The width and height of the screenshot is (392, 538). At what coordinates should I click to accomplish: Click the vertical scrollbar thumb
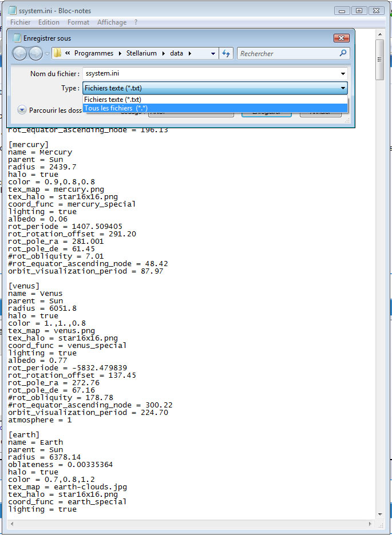tap(379, 60)
